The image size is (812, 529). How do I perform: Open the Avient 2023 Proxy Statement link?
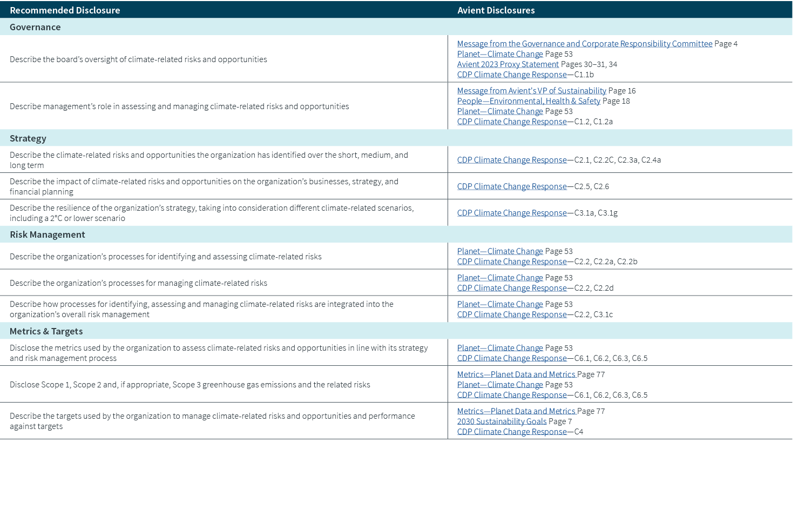[507, 64]
